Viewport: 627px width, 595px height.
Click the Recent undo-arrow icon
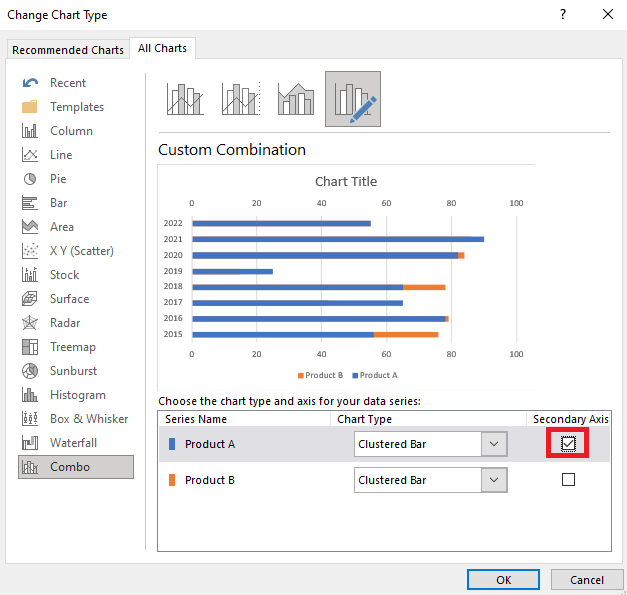point(30,83)
